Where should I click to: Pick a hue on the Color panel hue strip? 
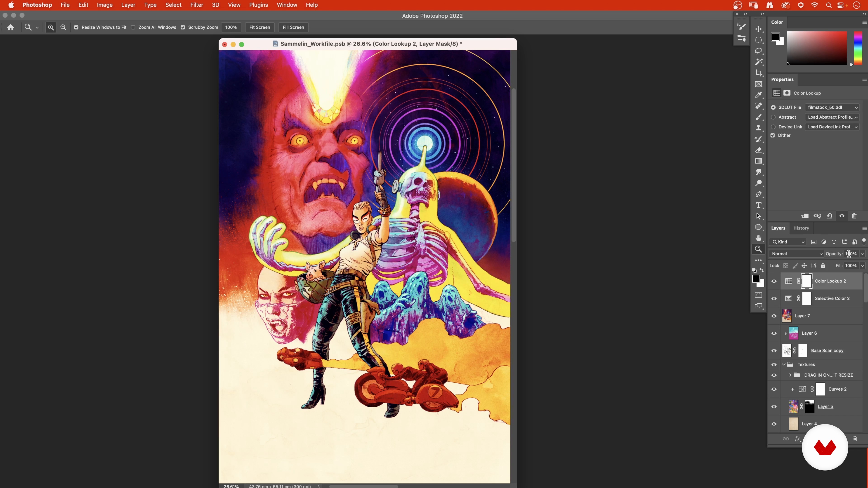[x=858, y=48]
